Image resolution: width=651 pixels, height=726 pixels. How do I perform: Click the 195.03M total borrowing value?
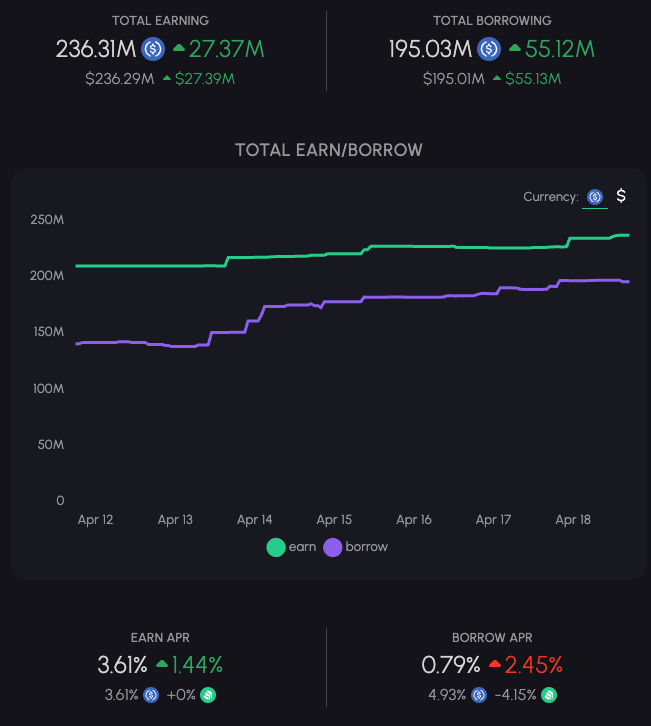click(430, 49)
